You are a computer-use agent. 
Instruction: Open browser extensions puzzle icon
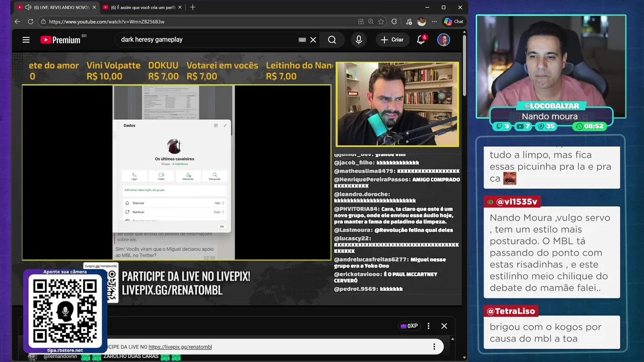coord(394,22)
